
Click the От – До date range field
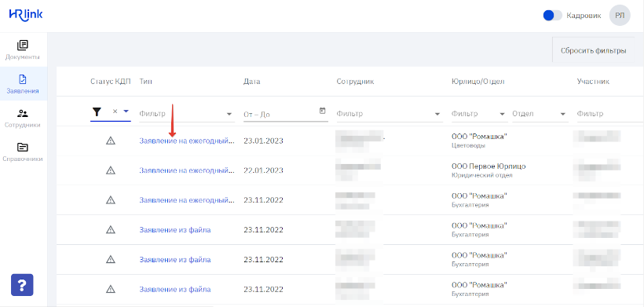pyautogui.click(x=285, y=115)
